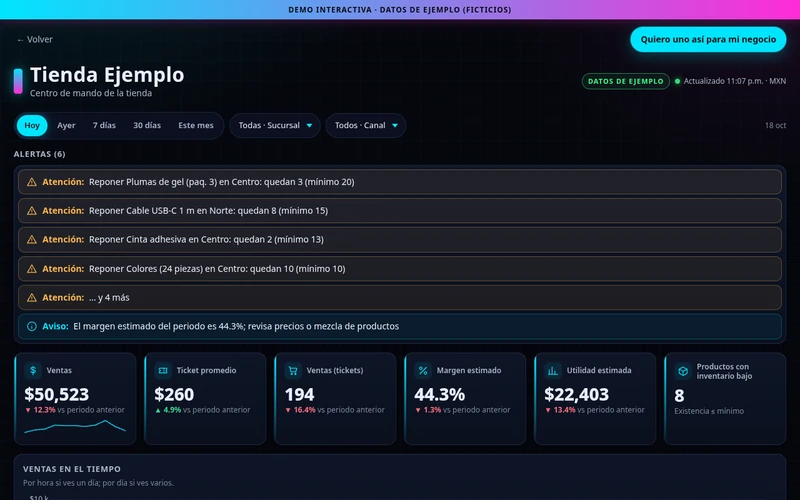Click the ticket icon on Ticket promedio card
The height and width of the screenshot is (500, 800).
[x=163, y=370]
